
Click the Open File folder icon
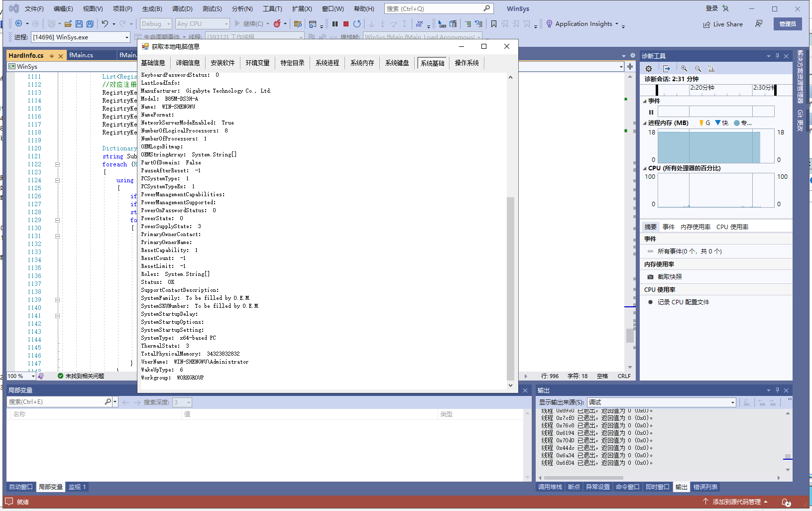pyautogui.click(x=68, y=23)
